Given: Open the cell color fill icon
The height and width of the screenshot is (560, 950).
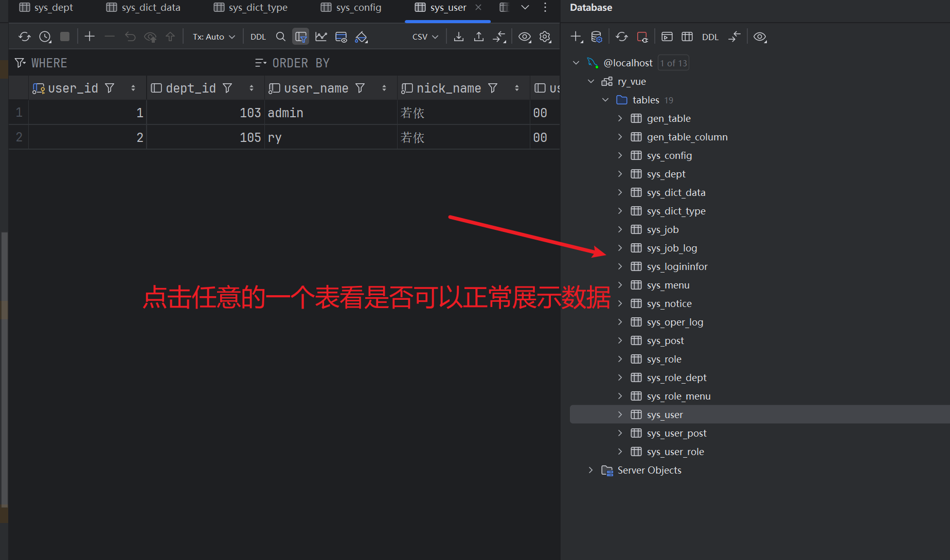Looking at the screenshot, I should click(362, 37).
